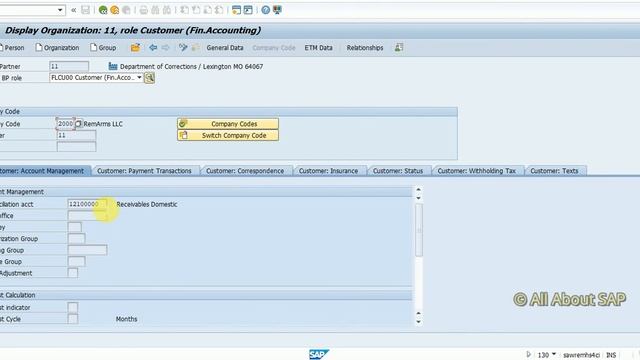Click the Next Page icon
The width and height of the screenshot is (640, 360).
coord(207,10)
